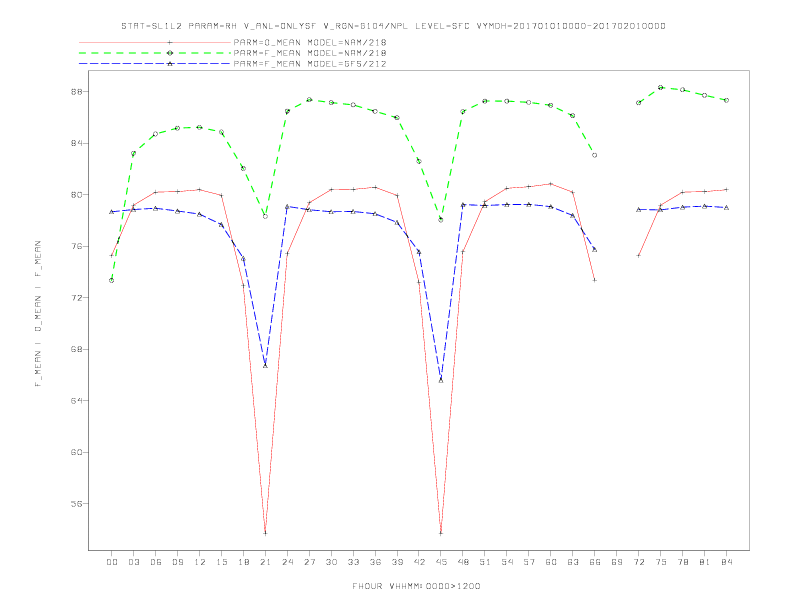792x612 pixels.
Task: Click x-axis tick label 60
Action: click(551, 562)
